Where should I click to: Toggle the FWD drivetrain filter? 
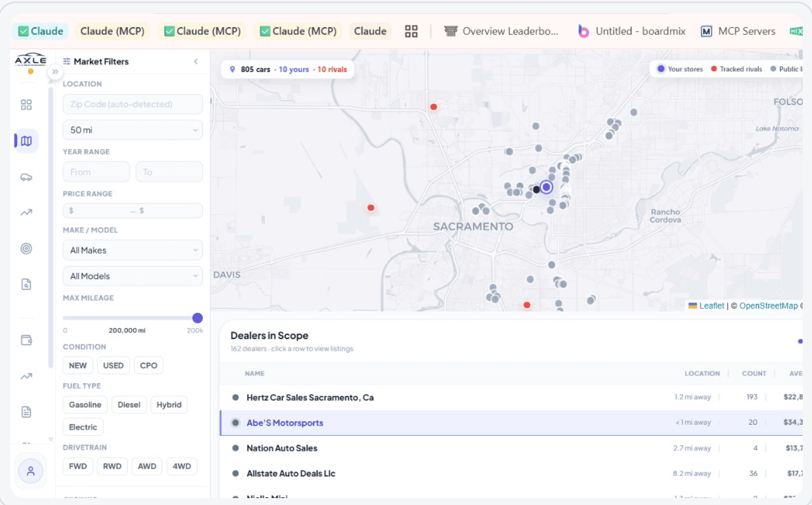point(78,466)
